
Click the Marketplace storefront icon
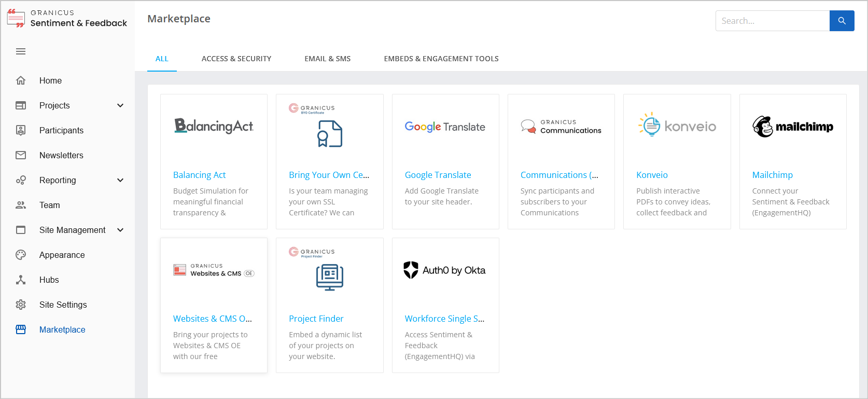coord(21,329)
